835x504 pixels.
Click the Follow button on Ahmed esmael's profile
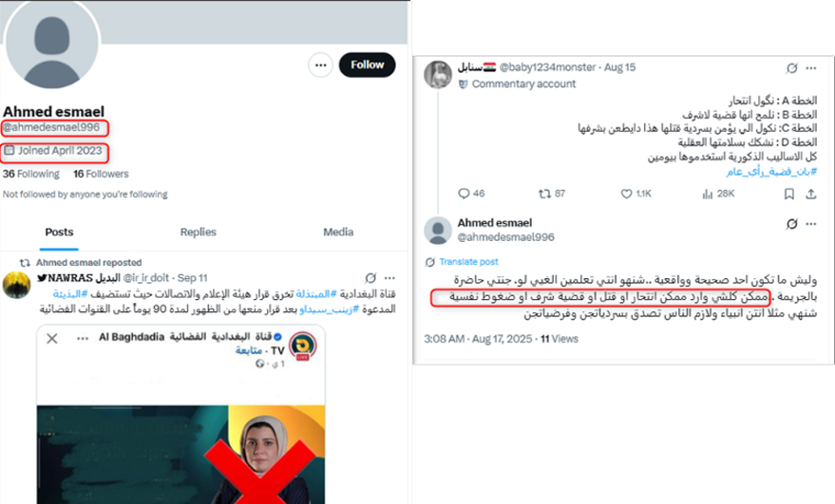pyautogui.click(x=367, y=65)
